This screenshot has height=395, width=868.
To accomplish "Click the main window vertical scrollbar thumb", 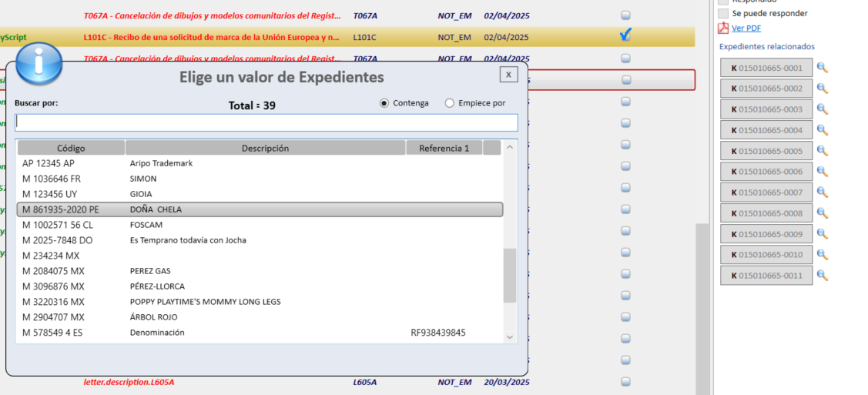I will (702, 309).
